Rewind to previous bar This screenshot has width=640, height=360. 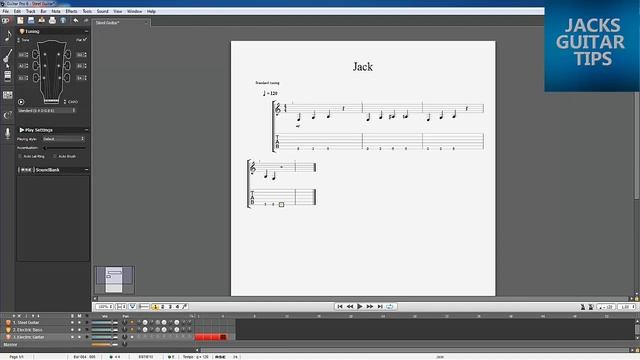[350, 307]
